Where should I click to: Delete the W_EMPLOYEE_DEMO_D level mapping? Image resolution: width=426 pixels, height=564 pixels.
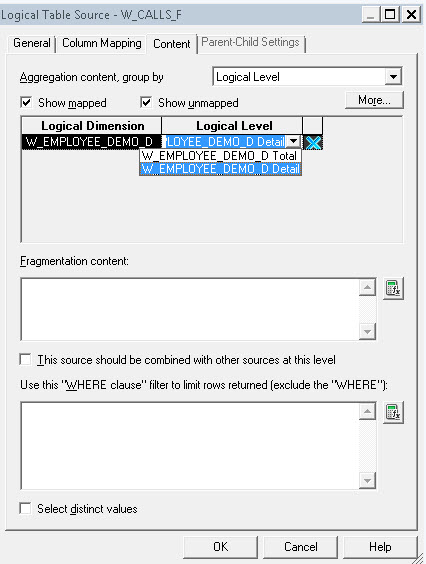click(x=313, y=142)
